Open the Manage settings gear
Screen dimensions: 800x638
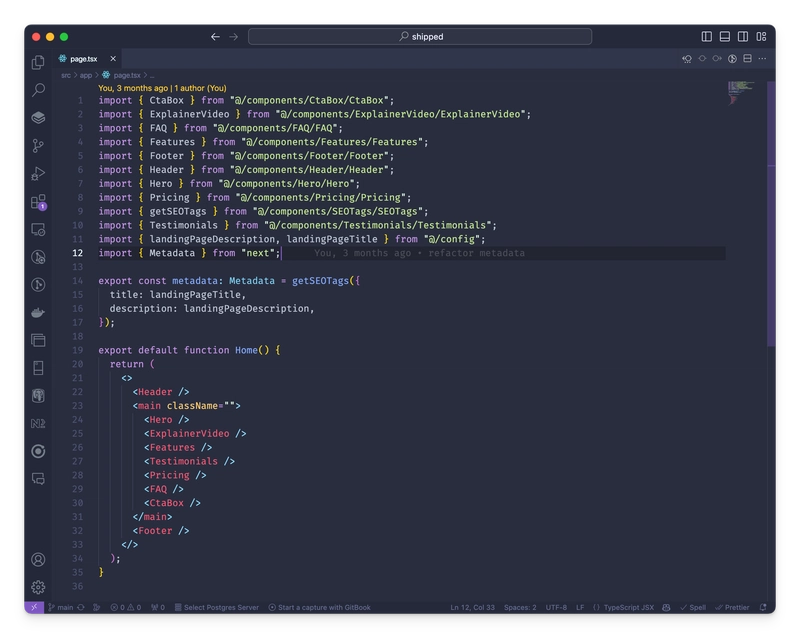point(38,587)
